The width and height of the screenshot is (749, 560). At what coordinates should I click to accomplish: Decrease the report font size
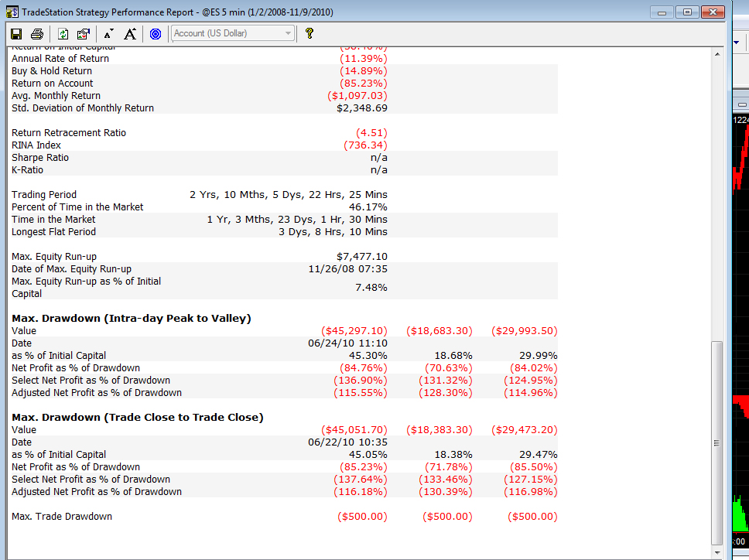109,34
